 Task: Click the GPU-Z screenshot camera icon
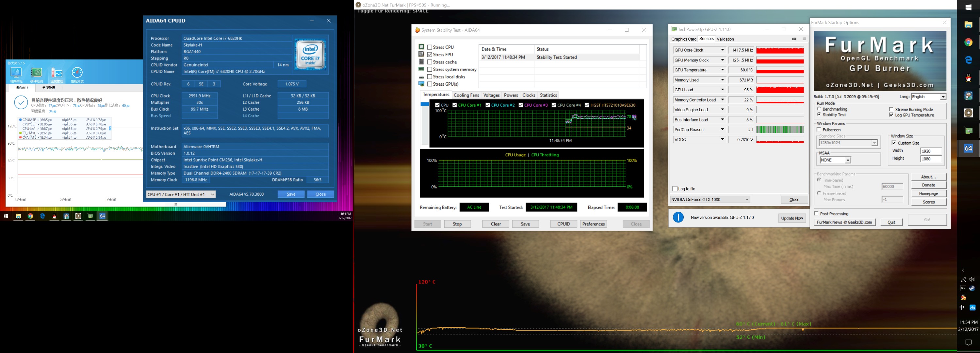tap(794, 39)
